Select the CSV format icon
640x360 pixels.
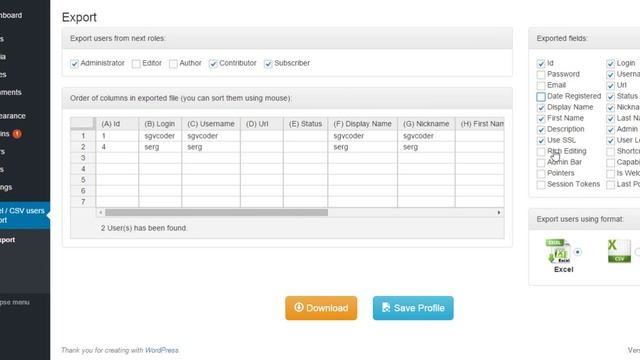tap(619, 251)
